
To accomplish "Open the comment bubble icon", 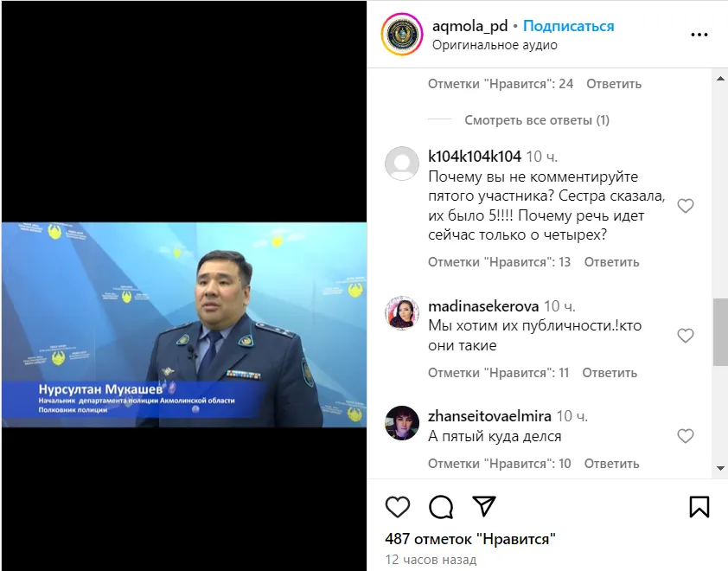I will [x=441, y=506].
